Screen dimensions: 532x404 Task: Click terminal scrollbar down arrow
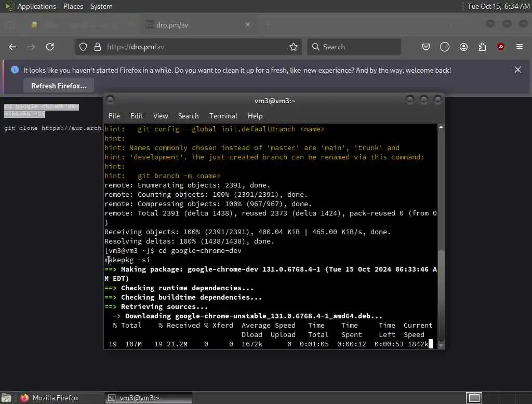(x=441, y=346)
